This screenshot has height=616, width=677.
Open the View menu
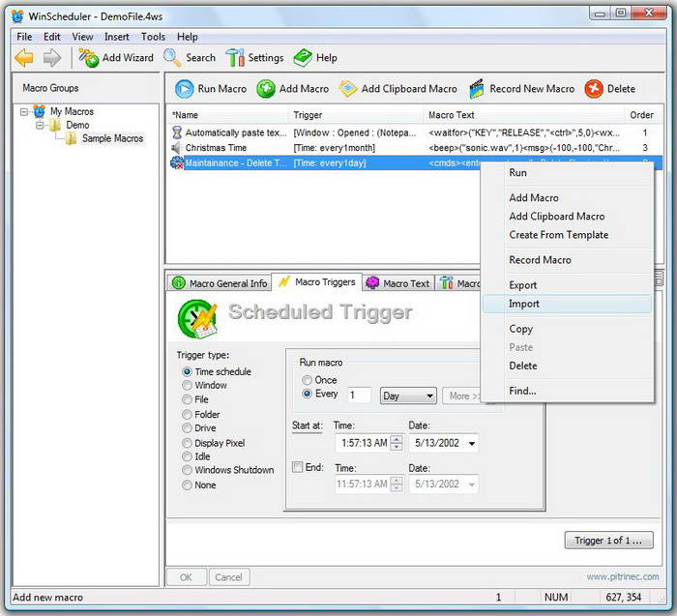[x=82, y=37]
